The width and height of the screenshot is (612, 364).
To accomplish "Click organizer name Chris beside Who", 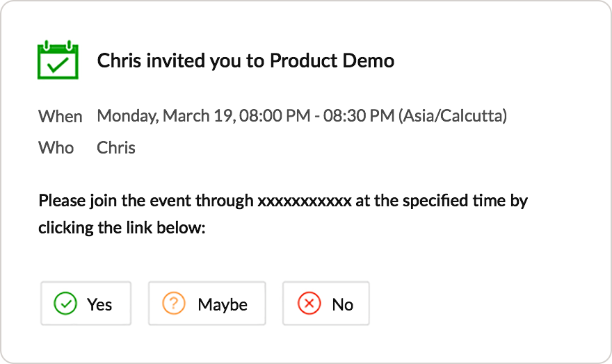I will coord(116,147).
